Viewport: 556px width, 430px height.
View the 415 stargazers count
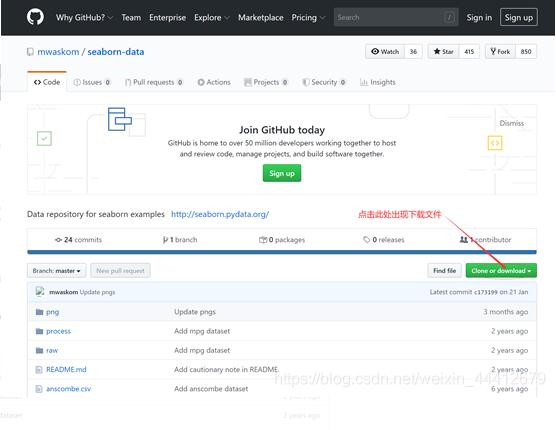[469, 52]
